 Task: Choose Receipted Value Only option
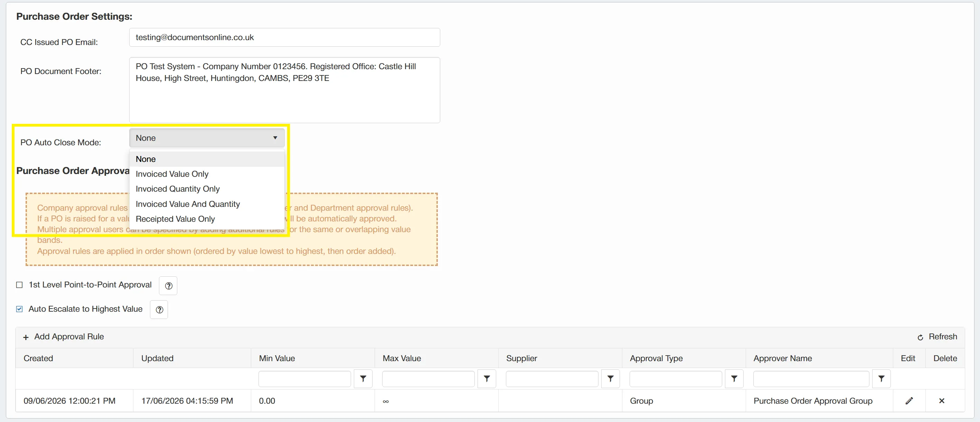coord(207,219)
